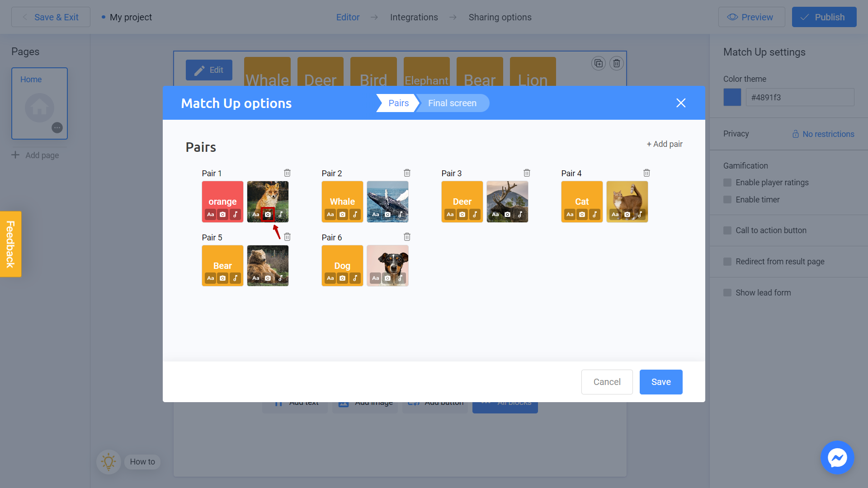This screenshot has height=488, width=868.
Task: Click the bear photo thumbnail in Pair 5
Action: (x=268, y=266)
